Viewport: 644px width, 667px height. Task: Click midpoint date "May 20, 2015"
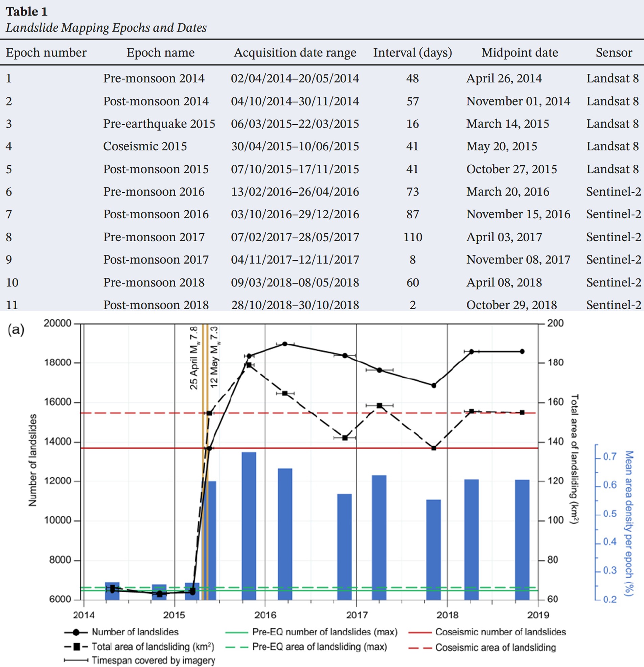[502, 146]
